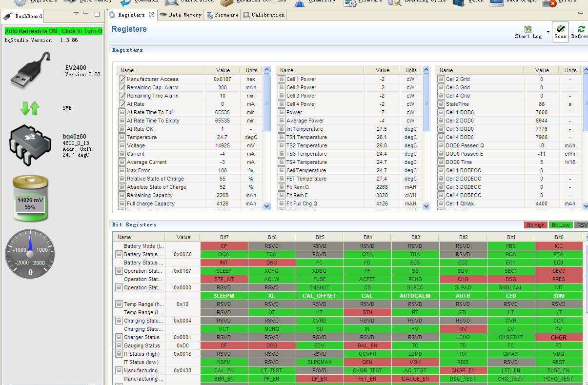Click the Value header of first register table
The image size is (588, 385).
tap(223, 70)
